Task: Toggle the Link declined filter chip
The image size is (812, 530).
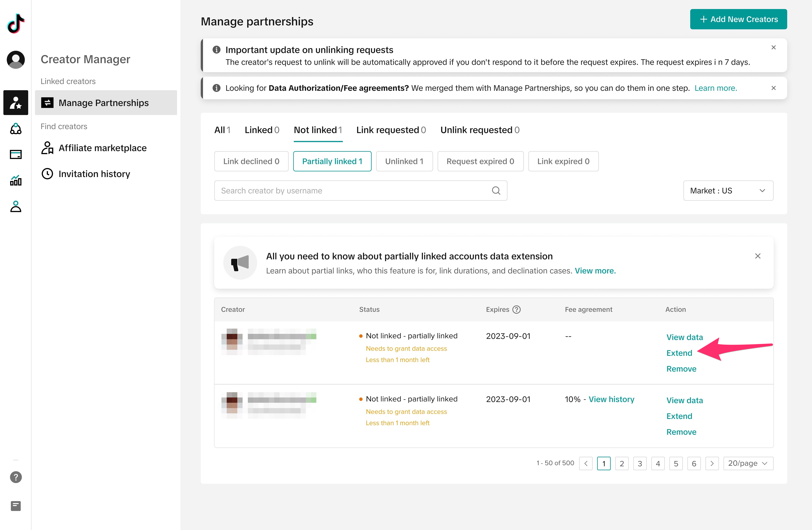Action: coord(251,161)
